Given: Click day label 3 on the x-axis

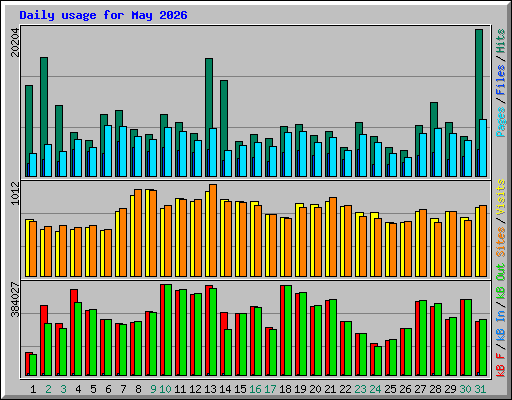Looking at the screenshot, I should click(63, 389).
